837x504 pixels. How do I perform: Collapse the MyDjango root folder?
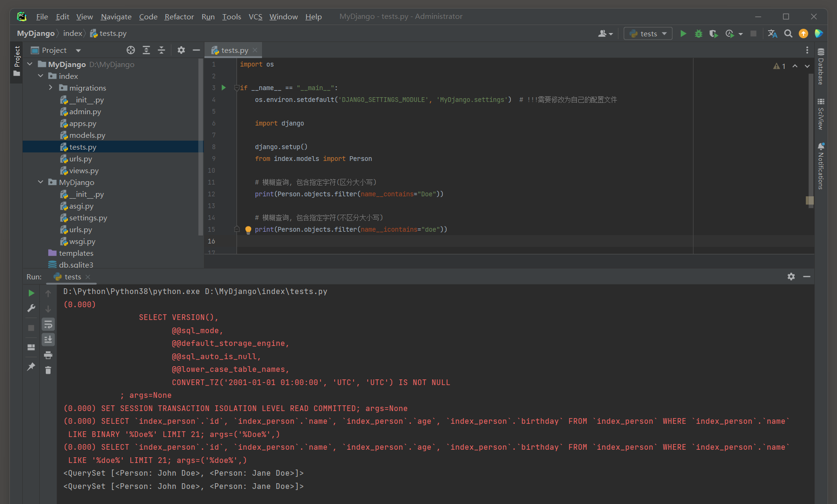click(30, 64)
